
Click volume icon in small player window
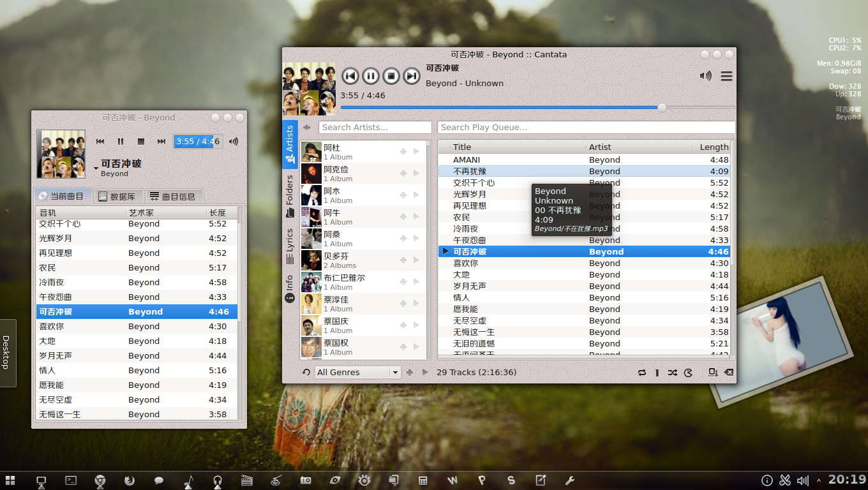[x=234, y=142]
